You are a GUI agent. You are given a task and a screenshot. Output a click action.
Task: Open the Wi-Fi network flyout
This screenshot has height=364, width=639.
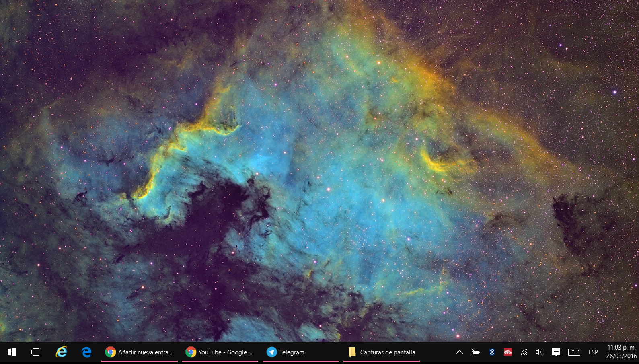(x=524, y=352)
